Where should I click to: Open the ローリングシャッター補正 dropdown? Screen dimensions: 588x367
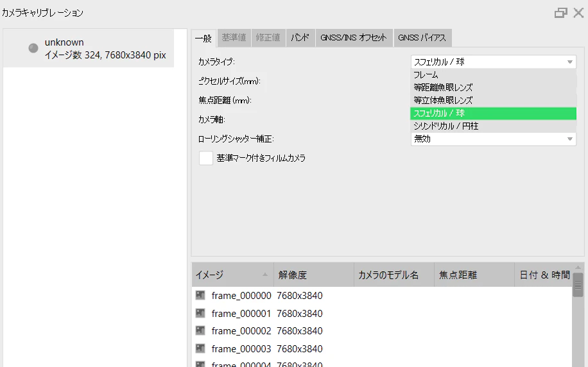tap(493, 139)
